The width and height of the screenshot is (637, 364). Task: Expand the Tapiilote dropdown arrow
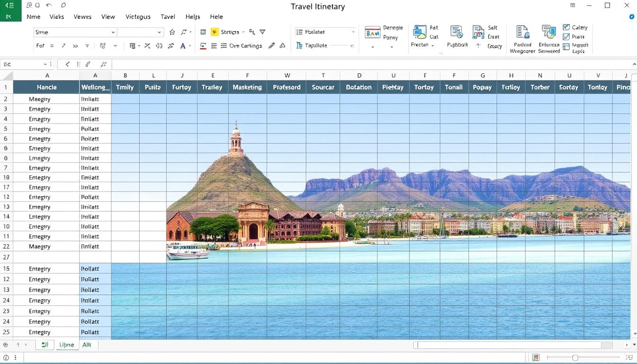pos(352,46)
